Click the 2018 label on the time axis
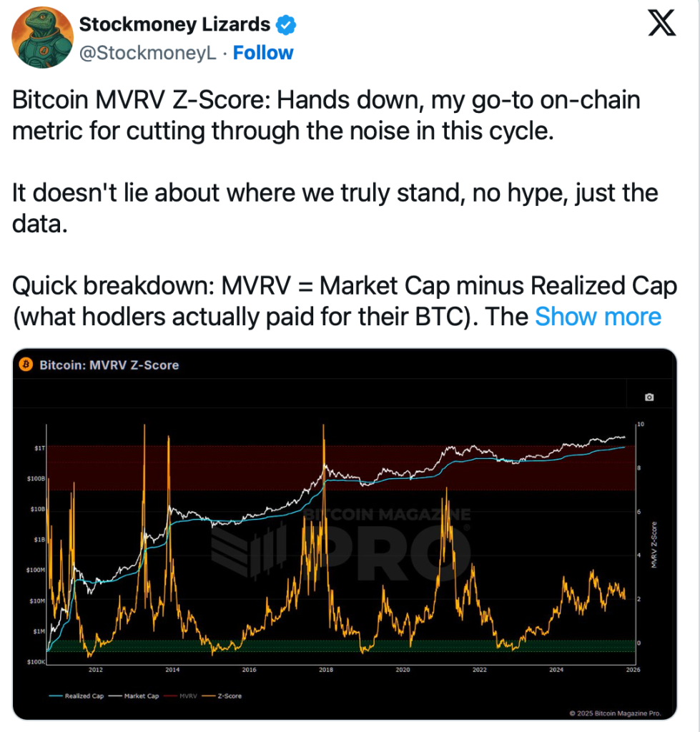The image size is (700, 732). 326,670
